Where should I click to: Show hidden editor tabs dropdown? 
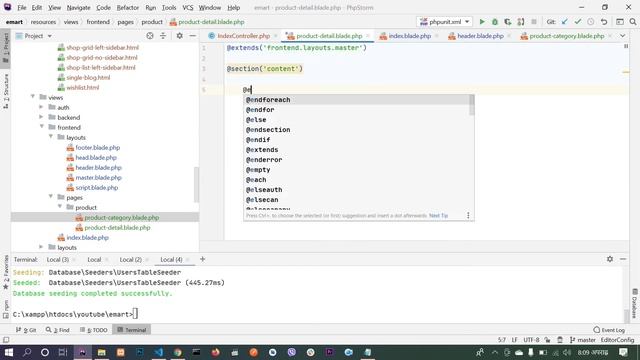622,36
